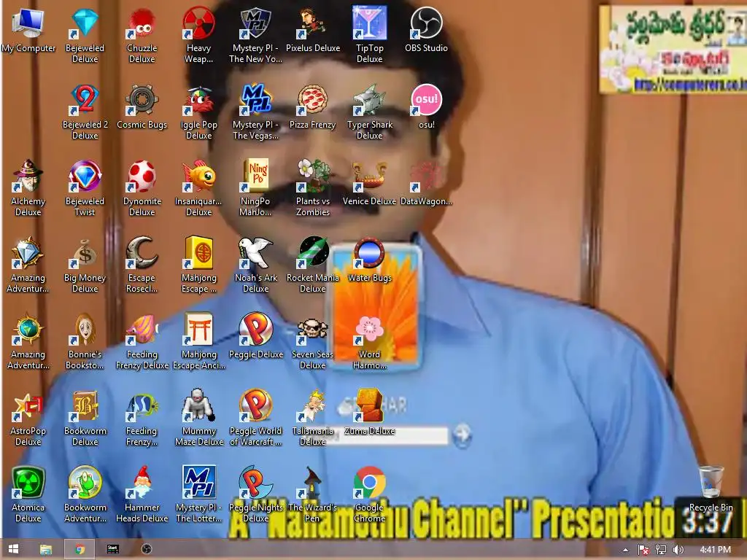Viewport: 747px width, 560px height.
Task: Click the round arrow button beside search field
Action: pos(462,435)
